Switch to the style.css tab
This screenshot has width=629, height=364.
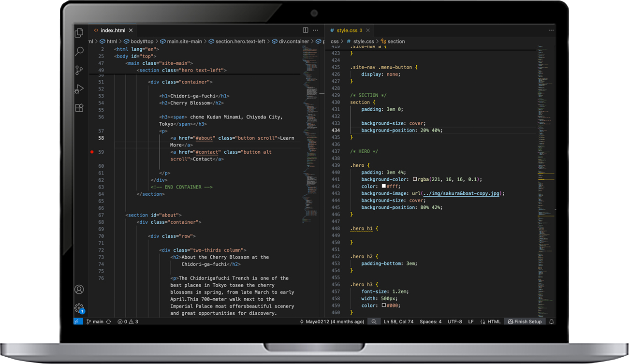pos(347,30)
